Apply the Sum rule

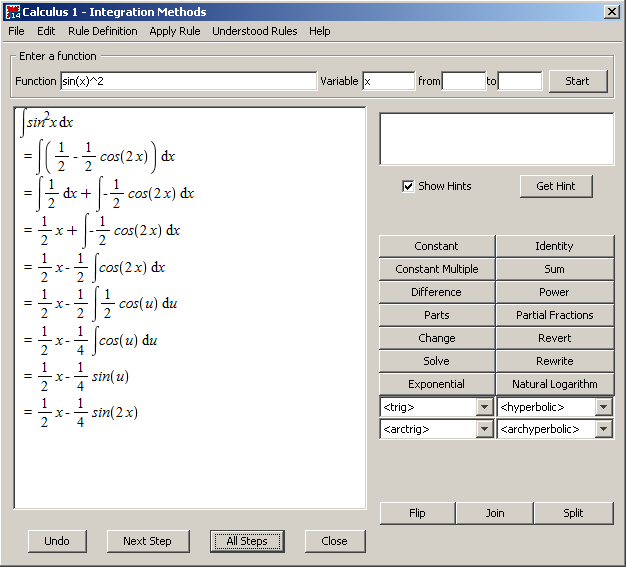[554, 269]
